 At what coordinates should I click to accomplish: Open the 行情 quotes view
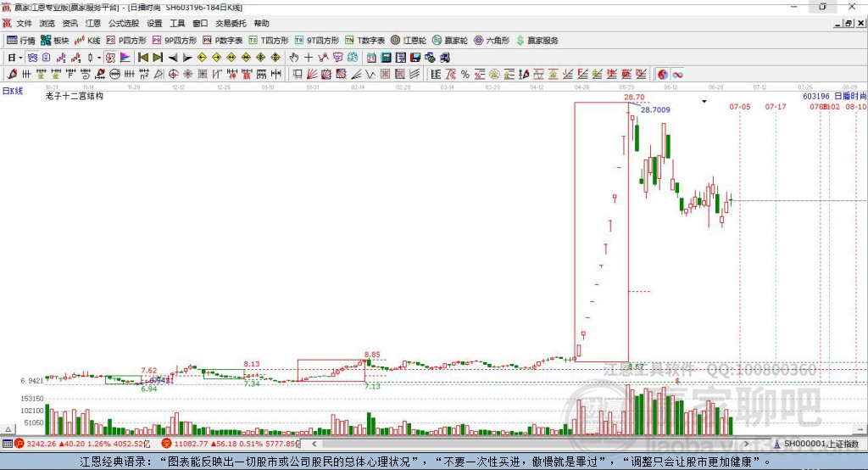(x=21, y=41)
